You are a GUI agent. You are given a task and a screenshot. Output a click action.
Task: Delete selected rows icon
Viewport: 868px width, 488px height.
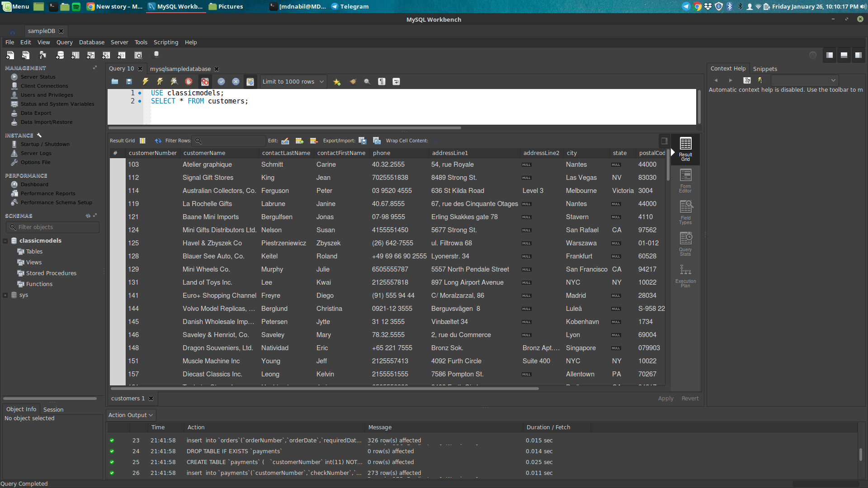tap(314, 141)
